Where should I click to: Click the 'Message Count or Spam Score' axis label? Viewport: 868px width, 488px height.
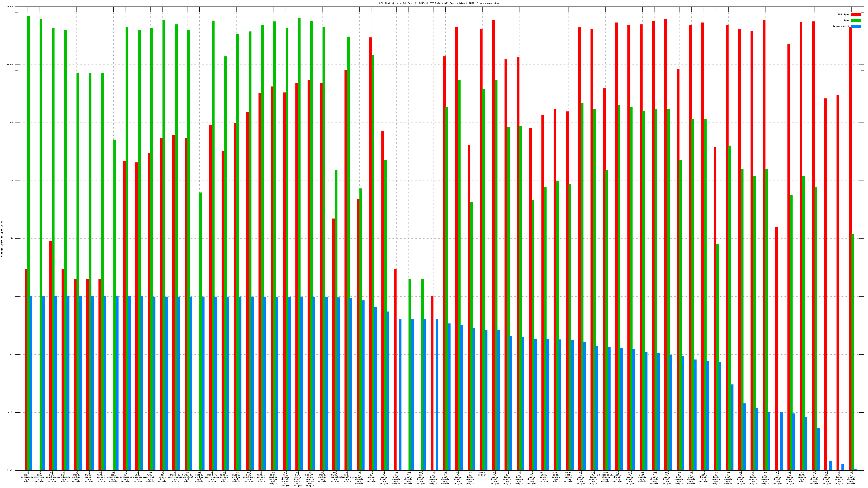click(x=2, y=239)
